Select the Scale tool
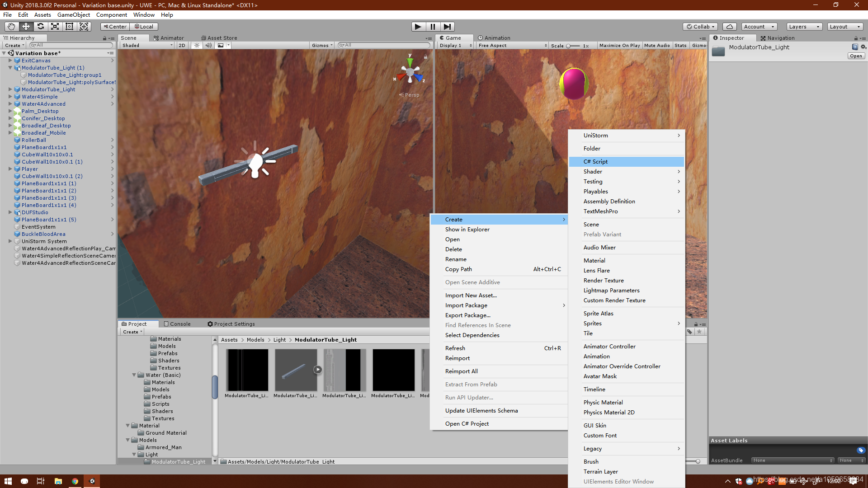This screenshot has height=488, width=868. tap(55, 27)
